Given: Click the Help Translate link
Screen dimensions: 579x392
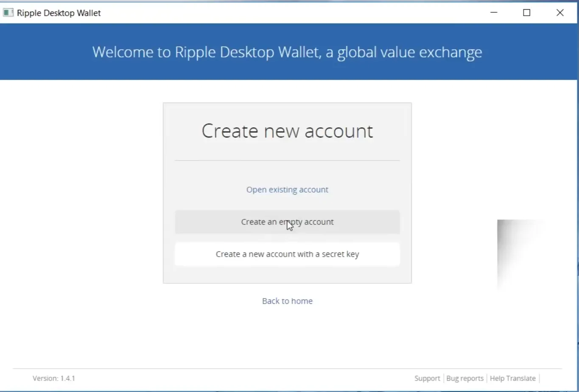Looking at the screenshot, I should coord(513,378).
